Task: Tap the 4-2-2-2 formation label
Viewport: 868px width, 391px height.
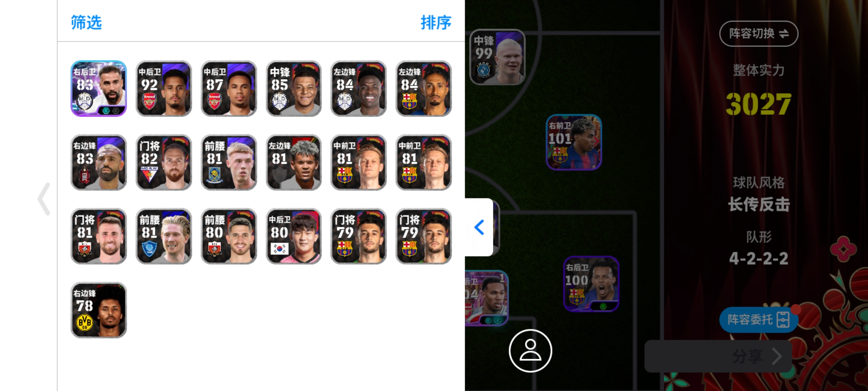Action: point(758,258)
